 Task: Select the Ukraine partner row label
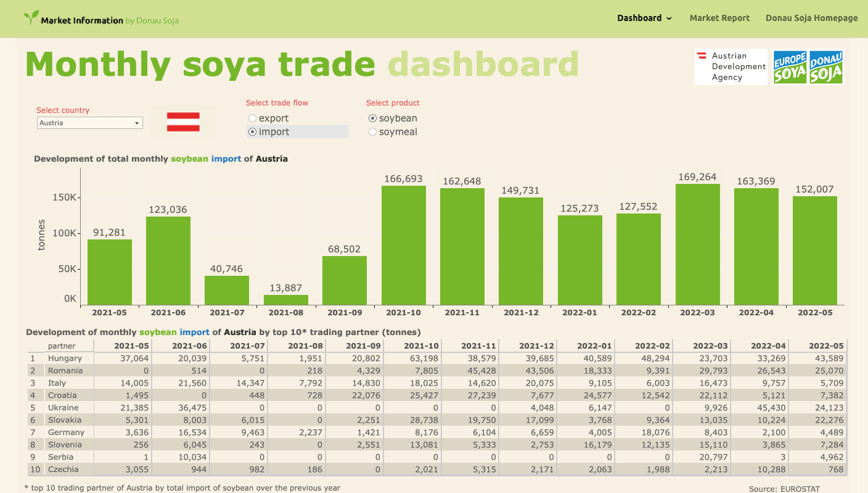(x=63, y=408)
